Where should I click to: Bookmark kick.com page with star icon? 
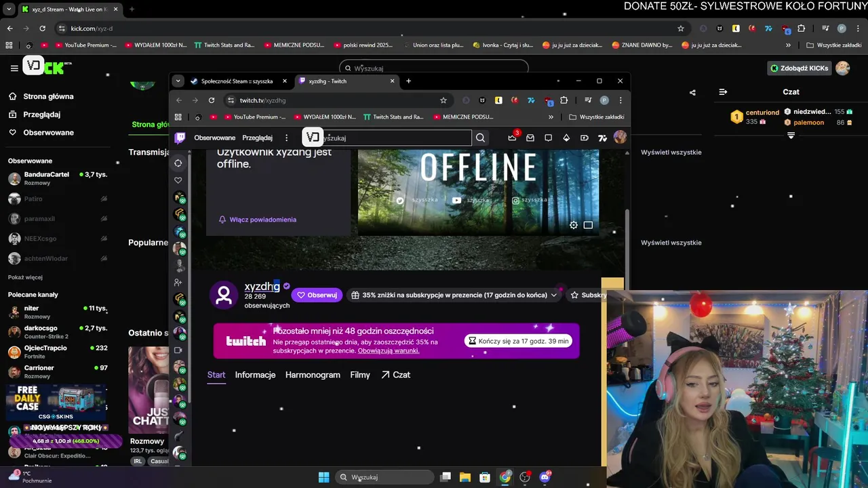pyautogui.click(x=681, y=28)
